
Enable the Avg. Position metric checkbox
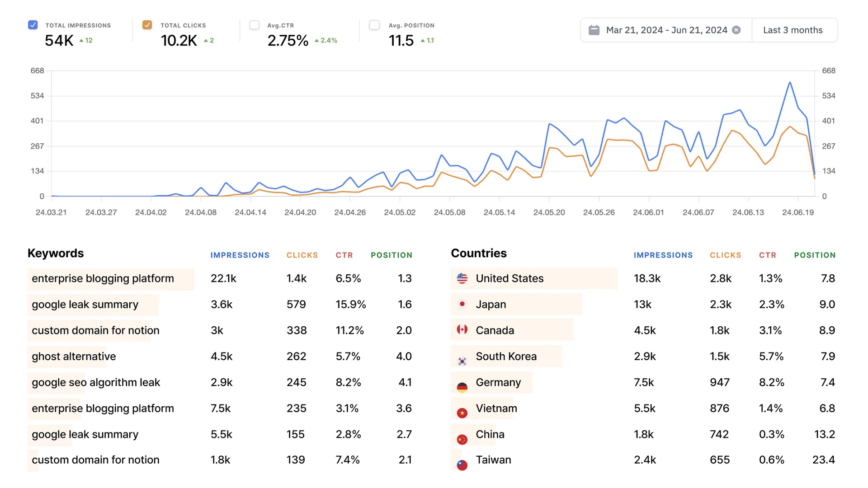pyautogui.click(x=375, y=25)
